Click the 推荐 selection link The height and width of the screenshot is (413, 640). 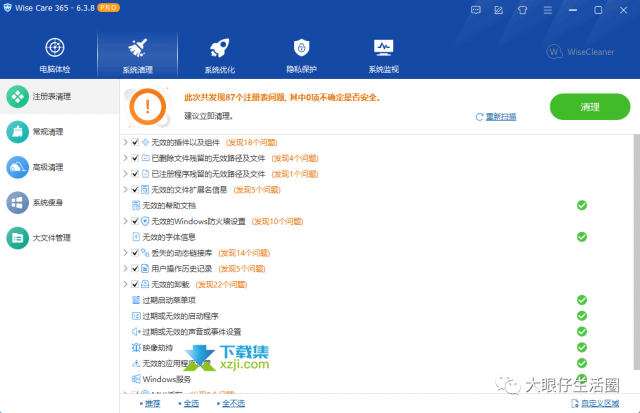[x=152, y=403]
